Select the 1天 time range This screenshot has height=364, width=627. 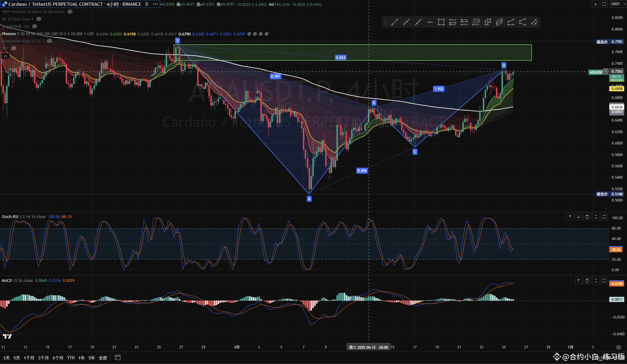click(7, 358)
